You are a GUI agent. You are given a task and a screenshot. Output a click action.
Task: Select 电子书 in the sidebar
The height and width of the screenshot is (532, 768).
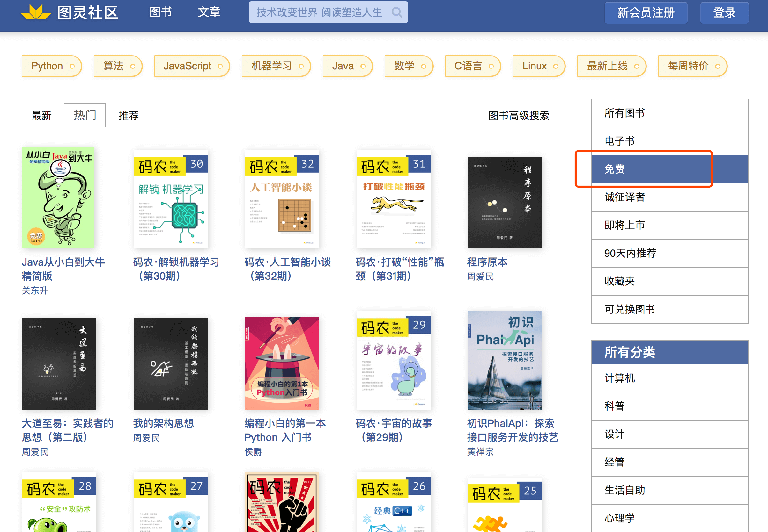pyautogui.click(x=619, y=141)
